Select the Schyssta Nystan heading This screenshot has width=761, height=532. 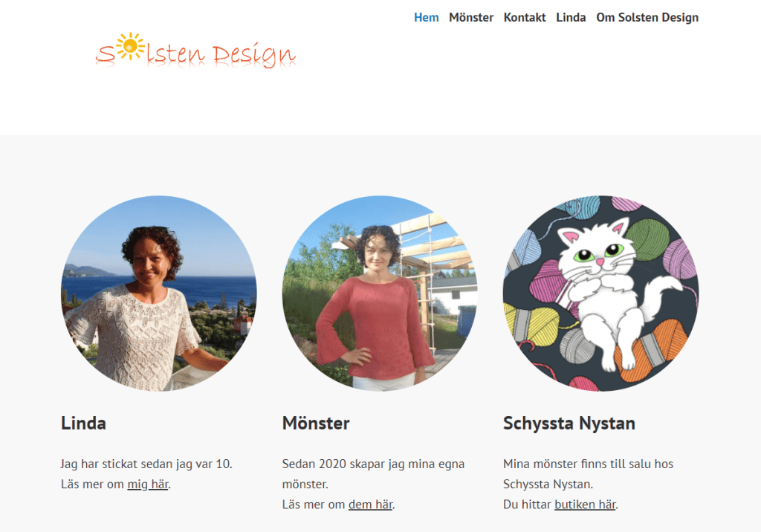click(569, 424)
